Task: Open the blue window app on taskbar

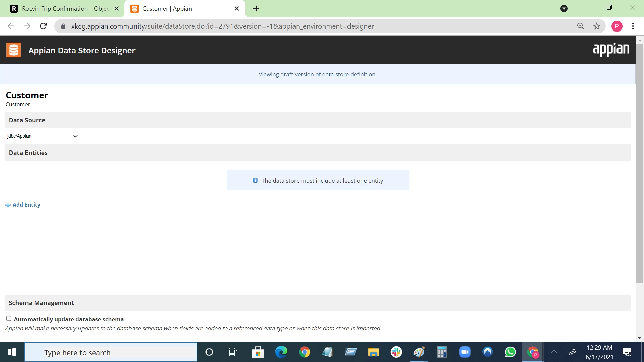Action: [351, 352]
